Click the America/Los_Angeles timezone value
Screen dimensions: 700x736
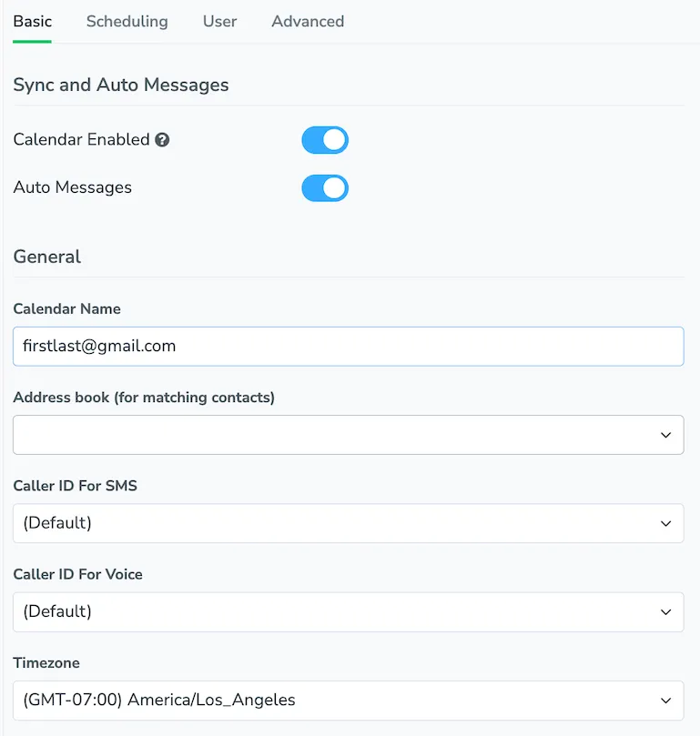(x=155, y=701)
